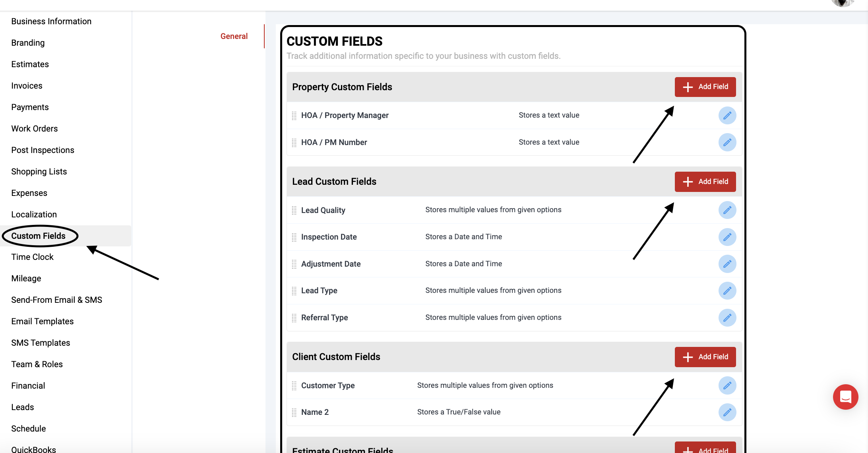Navigate to Time Clock settings
Viewport: 868px width, 453px height.
(32, 257)
